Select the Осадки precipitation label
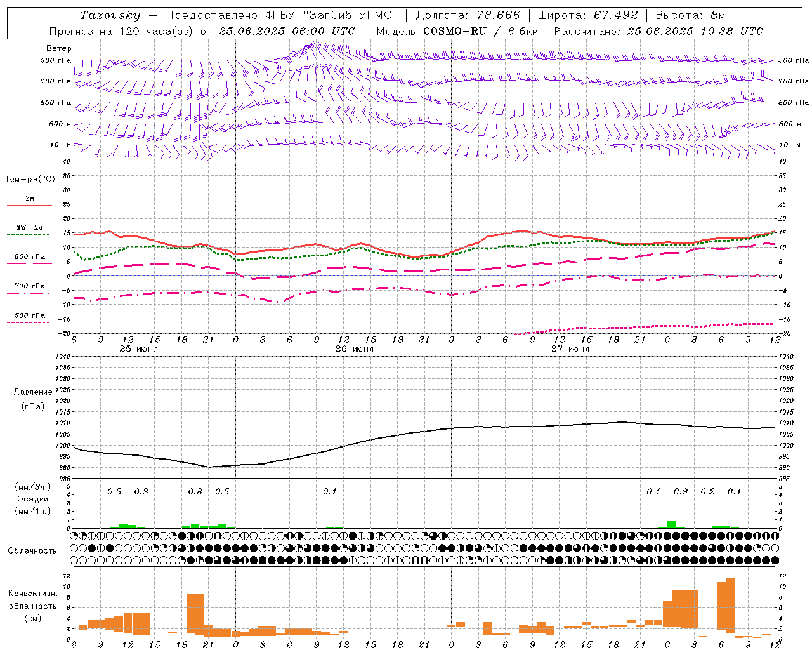 point(33,499)
